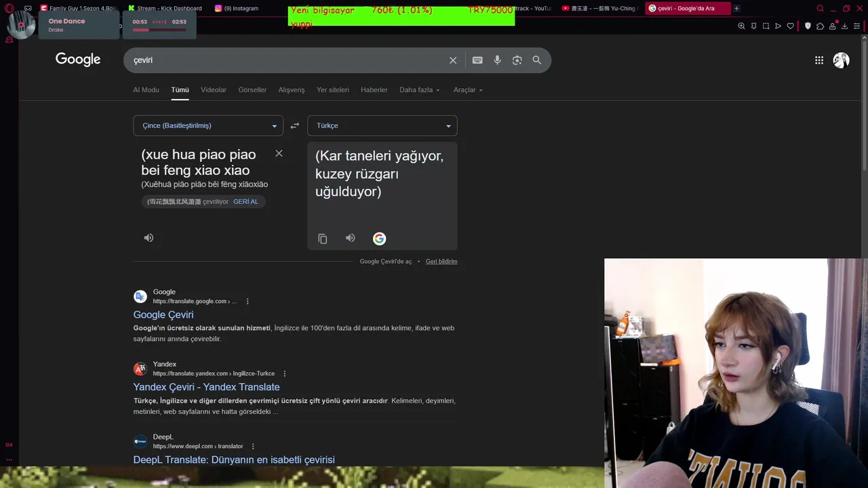
Task: Click the Opera GX sidebar bottom GX icon
Action: (x=9, y=445)
